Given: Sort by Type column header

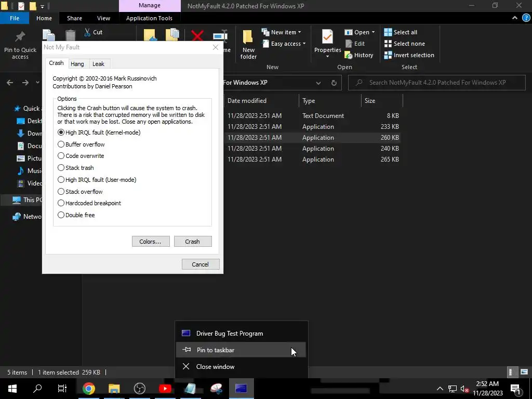Looking at the screenshot, I should [x=330, y=101].
